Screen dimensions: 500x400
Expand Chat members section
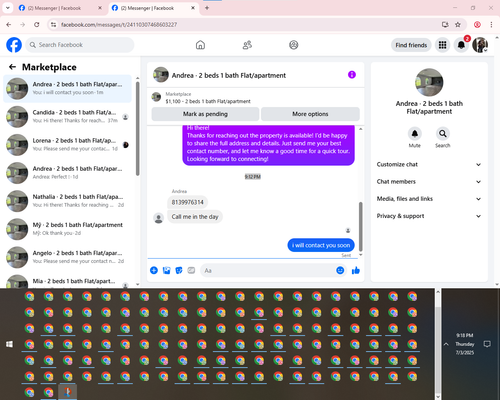coord(429,182)
